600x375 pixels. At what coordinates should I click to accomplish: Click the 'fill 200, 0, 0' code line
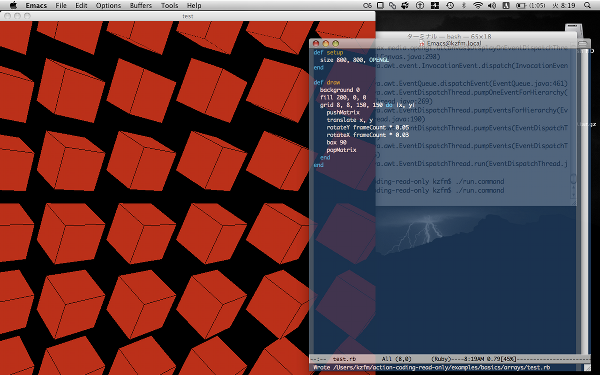[x=343, y=98]
